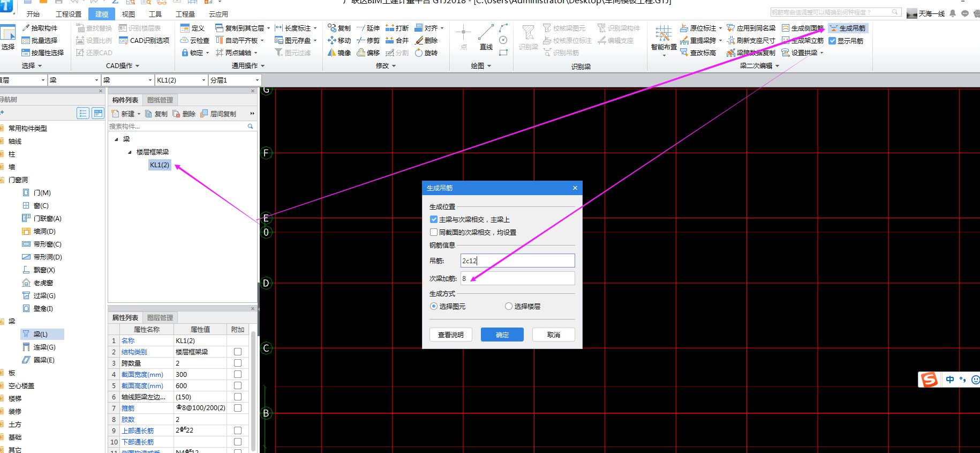
Task: Select the 选择图元 radio button
Action: [x=434, y=306]
